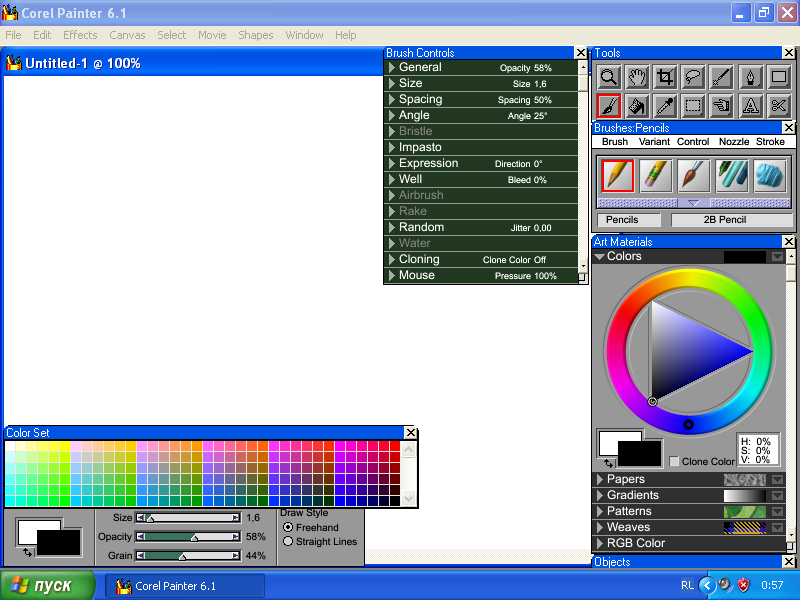Select the Freehand draw style
Image resolution: width=800 pixels, height=600 pixels.
tap(289, 527)
